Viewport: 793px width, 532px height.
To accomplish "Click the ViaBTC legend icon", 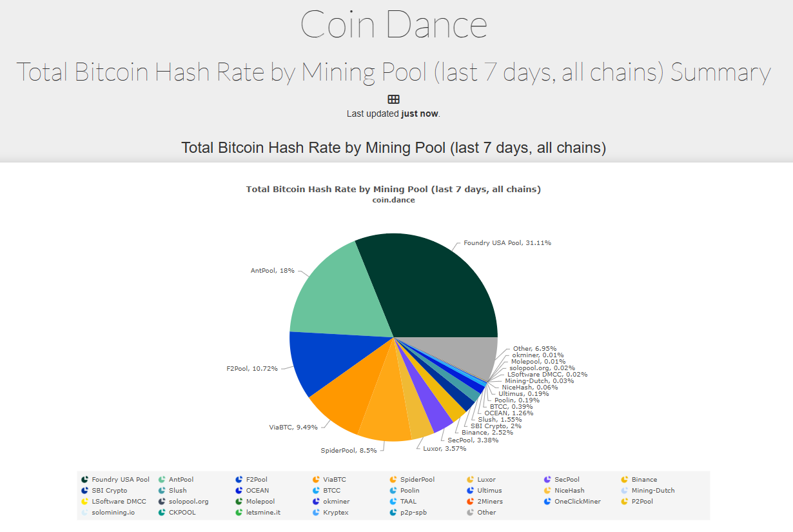I will pos(315,479).
